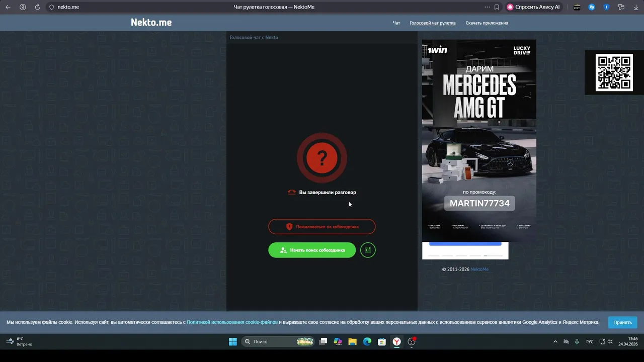Open the Yandex ID profile icon

point(23,7)
